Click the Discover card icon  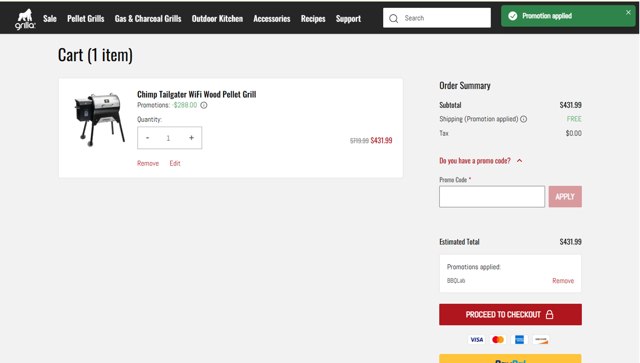pos(541,340)
